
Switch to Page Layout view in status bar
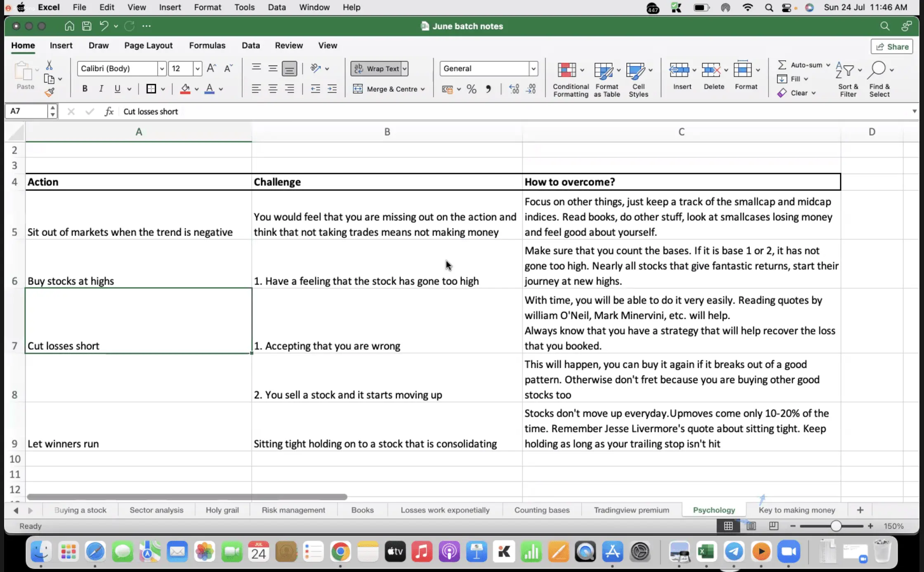coord(751,526)
